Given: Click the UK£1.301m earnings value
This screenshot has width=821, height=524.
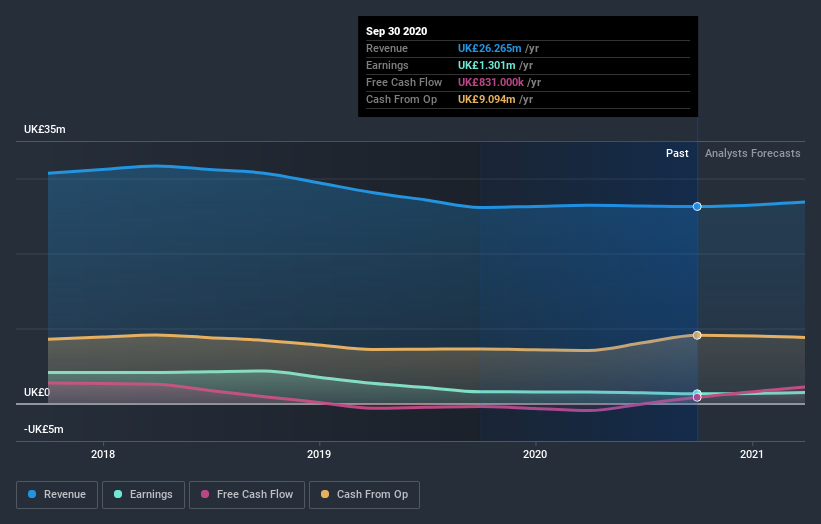Looking at the screenshot, I should [x=486, y=65].
